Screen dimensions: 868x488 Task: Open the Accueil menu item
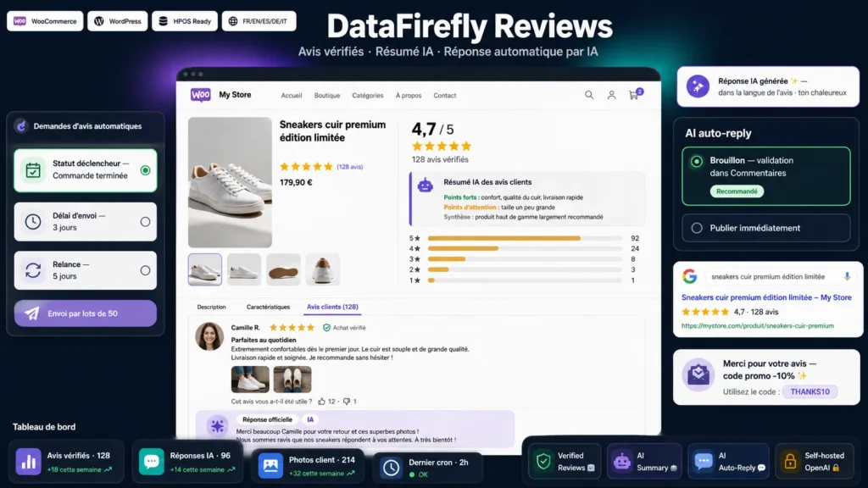[x=292, y=95]
